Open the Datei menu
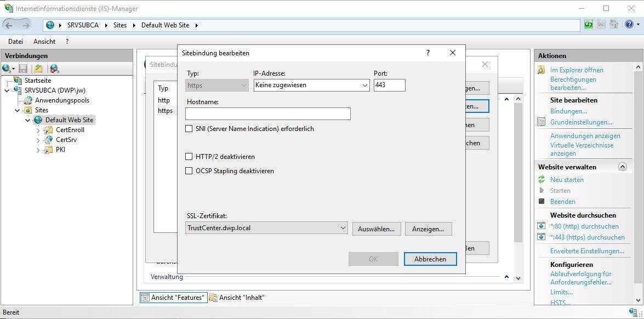 click(x=16, y=41)
